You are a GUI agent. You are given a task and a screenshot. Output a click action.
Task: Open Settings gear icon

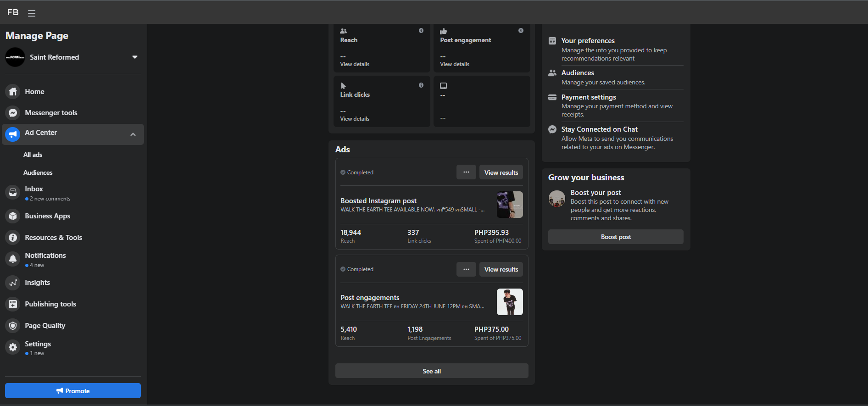point(13,348)
